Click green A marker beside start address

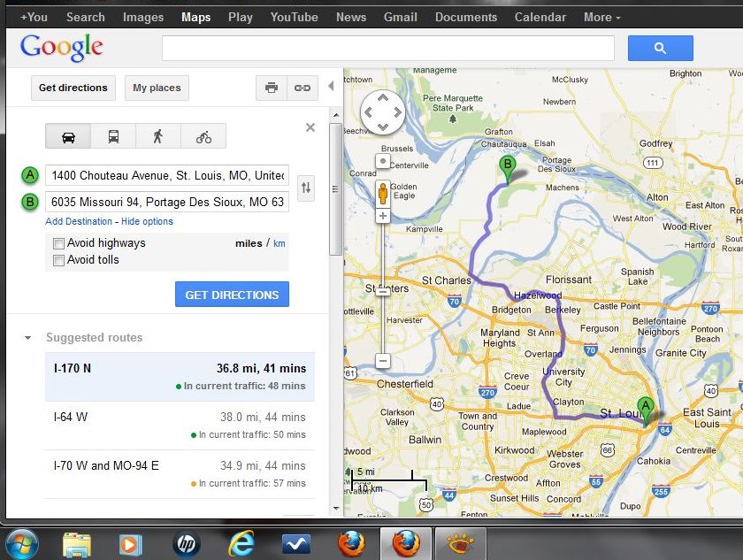click(30, 175)
